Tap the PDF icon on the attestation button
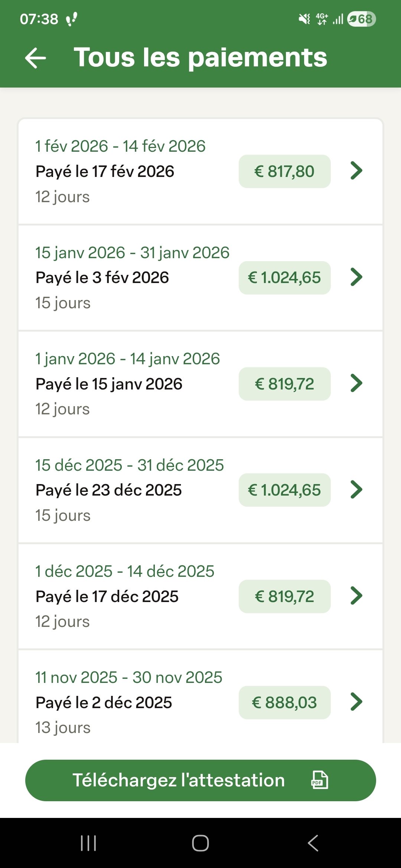Image resolution: width=401 pixels, height=868 pixels. [319, 780]
